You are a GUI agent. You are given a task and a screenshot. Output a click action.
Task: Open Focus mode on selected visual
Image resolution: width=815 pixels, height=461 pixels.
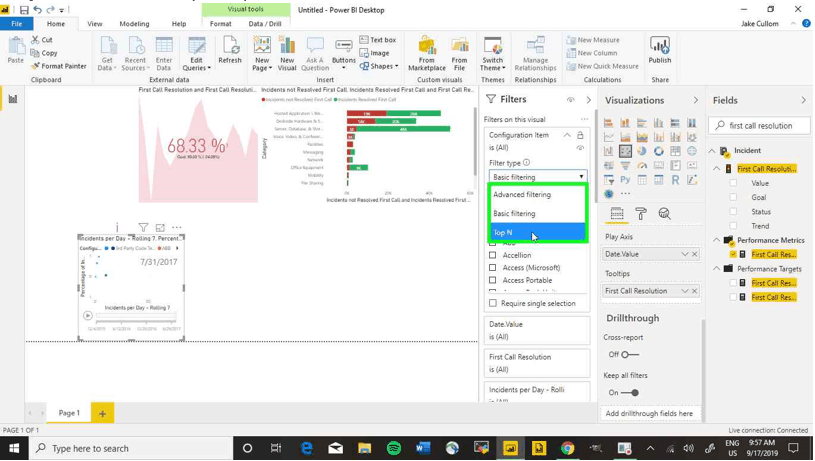[x=160, y=228]
